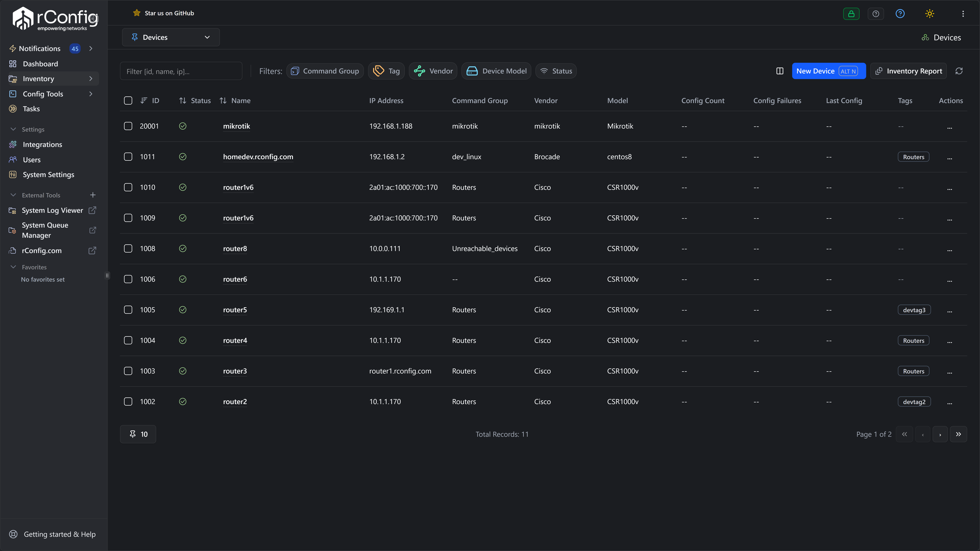Open the Device Model filter
980x551 pixels.
pyautogui.click(x=496, y=71)
